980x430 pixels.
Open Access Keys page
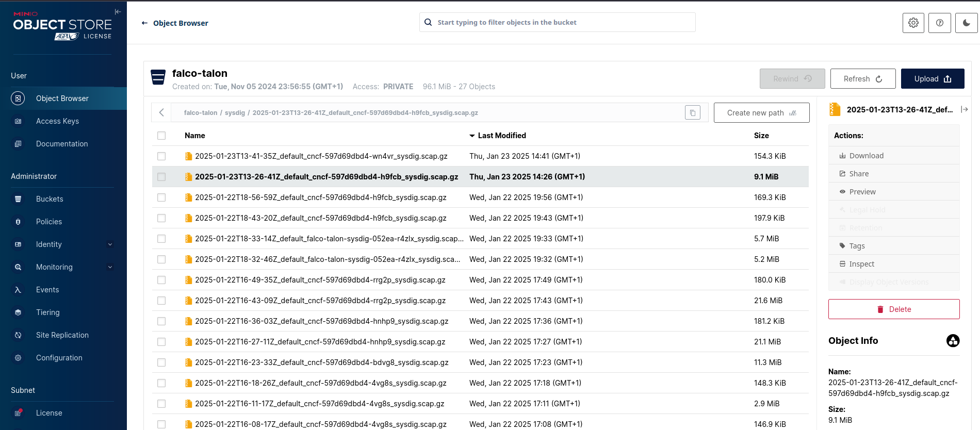coord(57,121)
